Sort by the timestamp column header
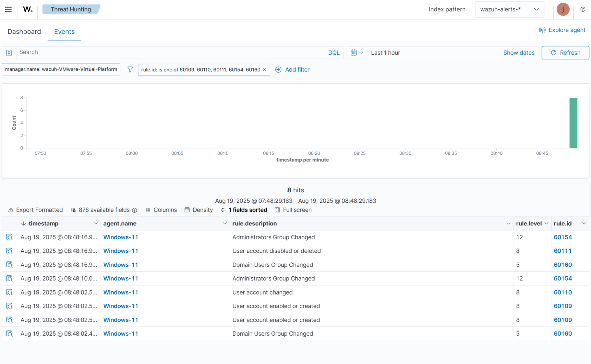This screenshot has height=364, width=591. [43, 223]
